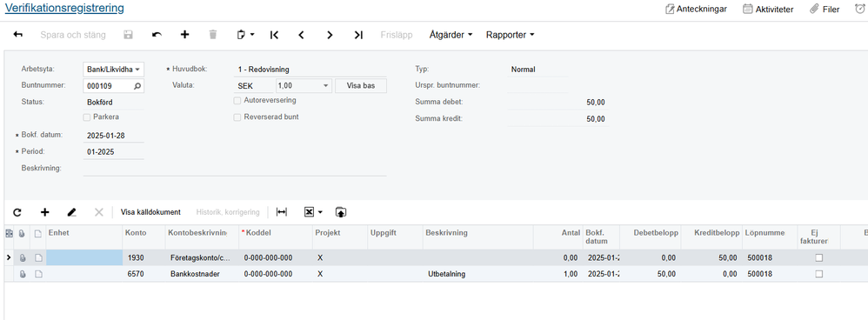This screenshot has width=868, height=320.
Task: Click Debetbelopp 50,00 on the 6570 row
Action: tap(650, 274)
